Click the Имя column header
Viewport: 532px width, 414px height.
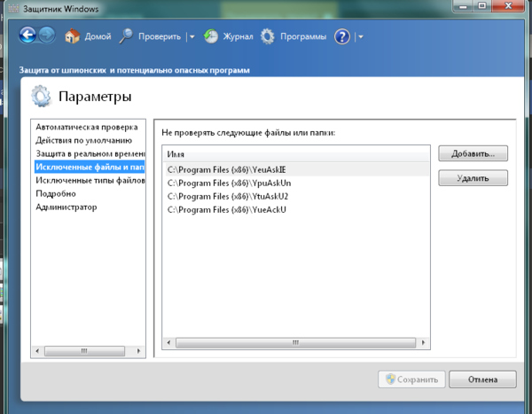(x=296, y=154)
